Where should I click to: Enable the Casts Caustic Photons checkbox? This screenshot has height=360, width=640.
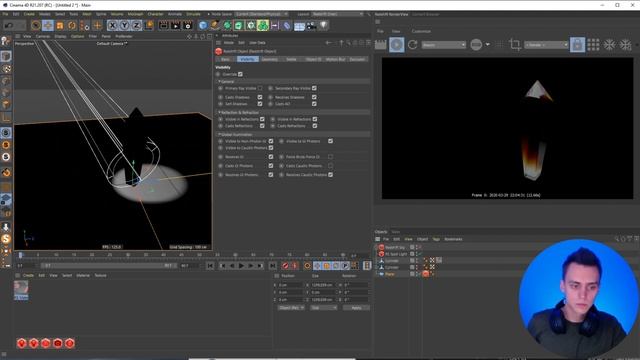pos(330,166)
